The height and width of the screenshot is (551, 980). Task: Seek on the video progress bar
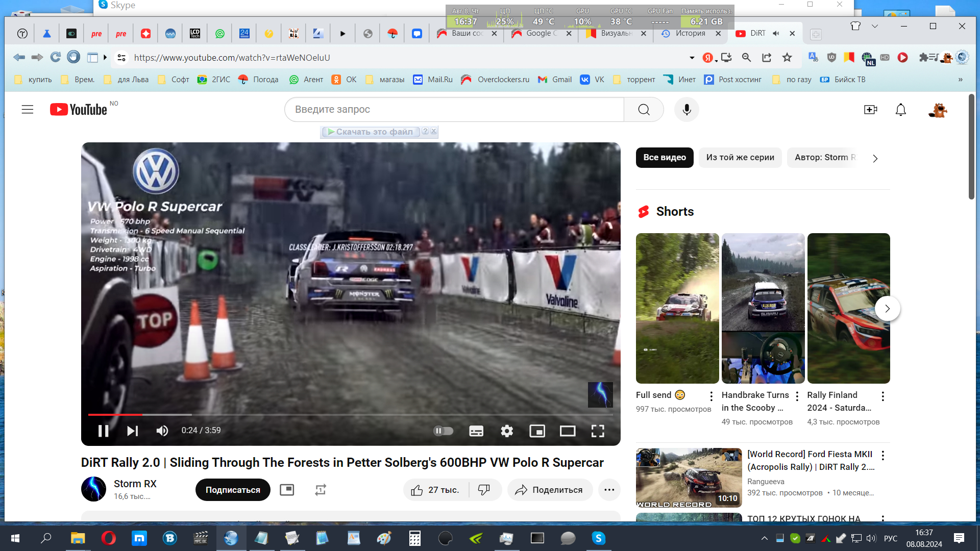click(350, 415)
